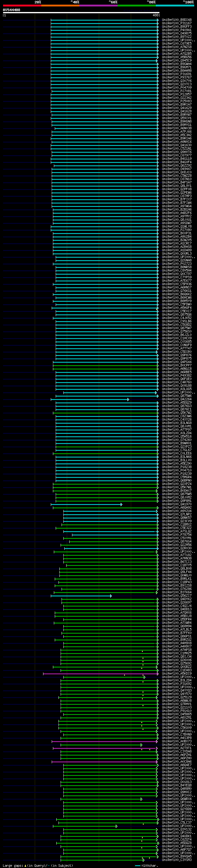
Task: Click the orange ~40% legend segment
Action: point(60,6)
